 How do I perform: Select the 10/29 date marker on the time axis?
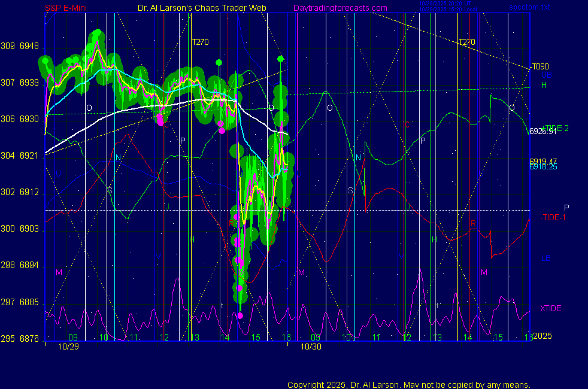tap(68, 347)
